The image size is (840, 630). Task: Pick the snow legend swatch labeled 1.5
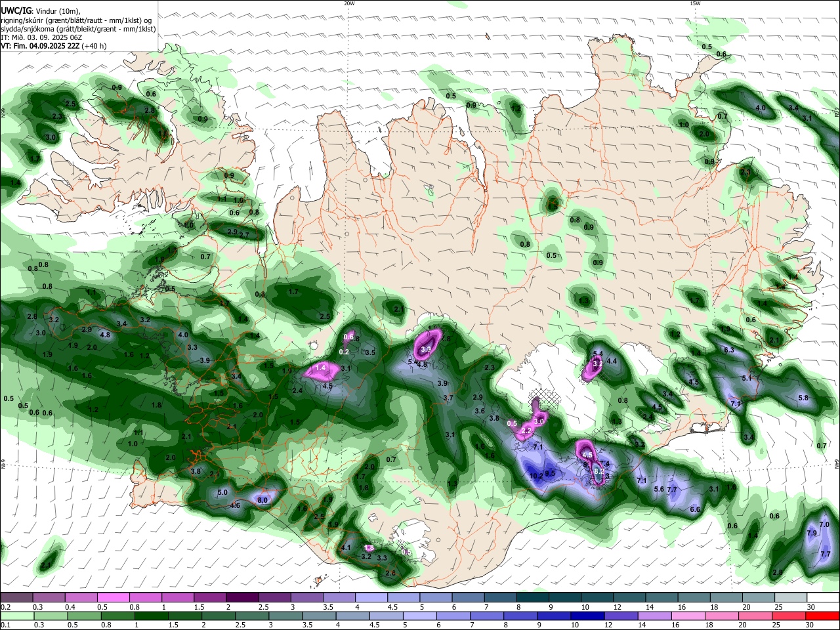tap(209, 598)
